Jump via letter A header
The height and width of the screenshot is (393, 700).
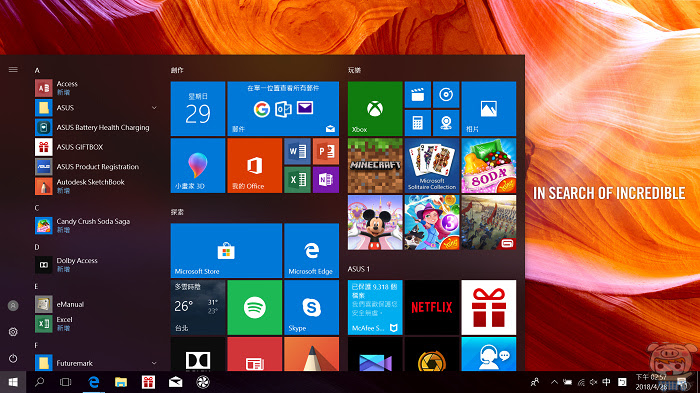37,70
